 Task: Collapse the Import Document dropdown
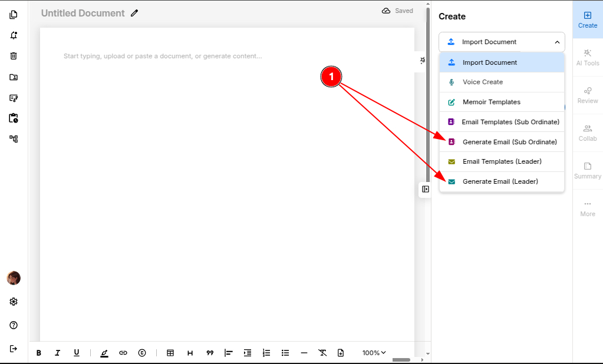pos(557,42)
